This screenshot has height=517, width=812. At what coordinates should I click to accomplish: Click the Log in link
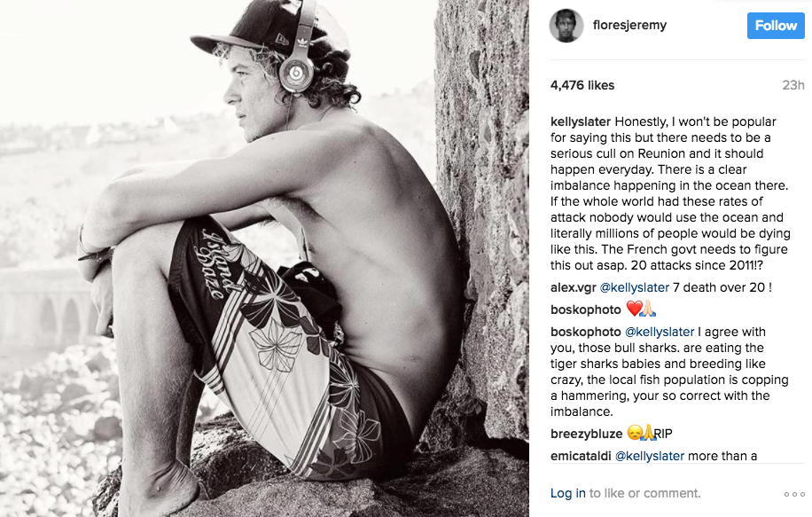point(567,493)
